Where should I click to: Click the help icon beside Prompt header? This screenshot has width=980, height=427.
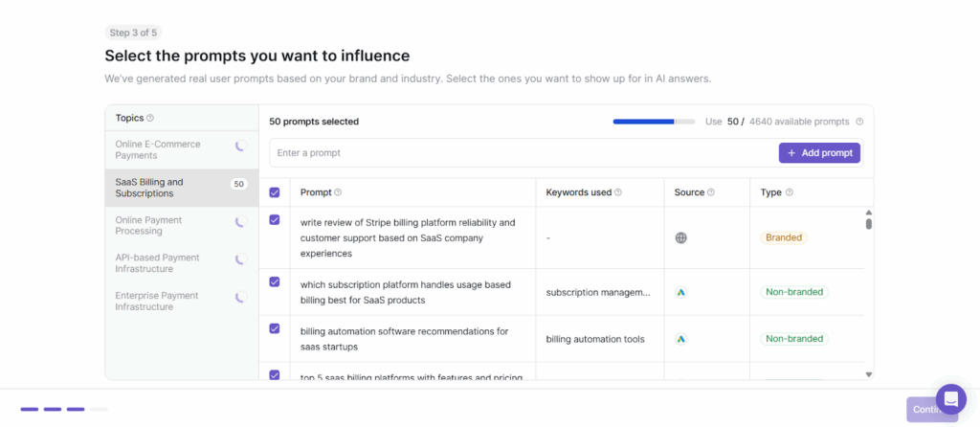coord(338,192)
